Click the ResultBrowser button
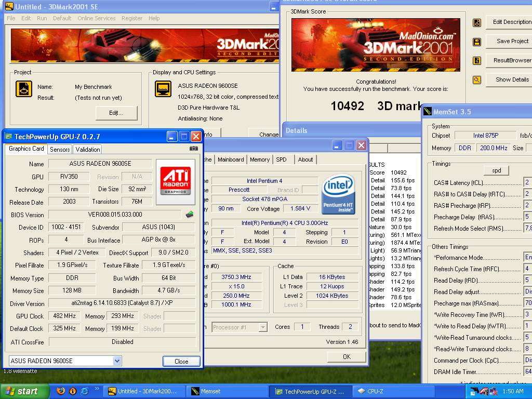The image size is (532, 399). pos(509,60)
